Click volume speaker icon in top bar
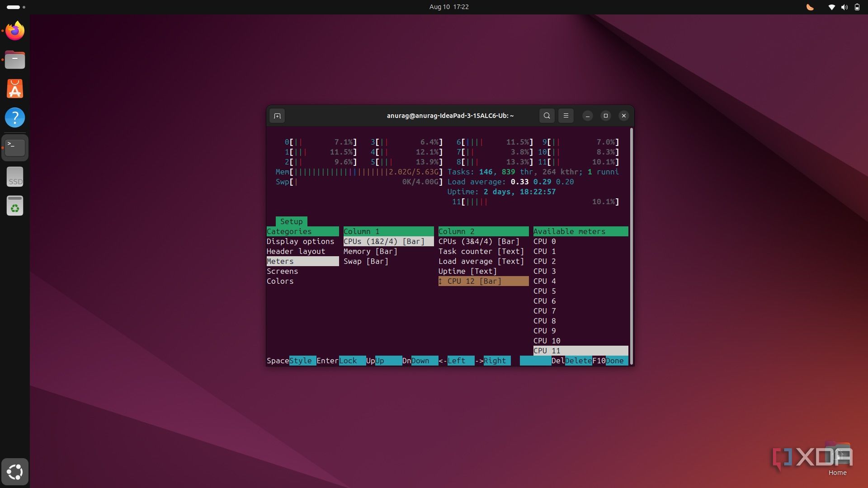The image size is (868, 488). tap(844, 7)
